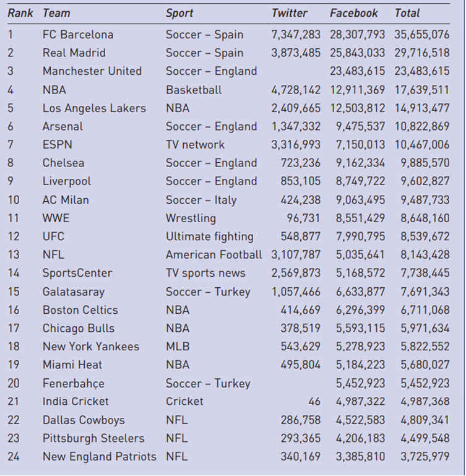Click the Rank column header
The height and width of the screenshot is (476, 466).
(20, 13)
